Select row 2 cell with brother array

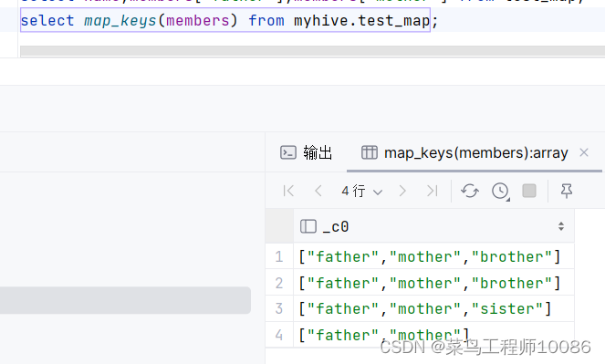coord(433,283)
